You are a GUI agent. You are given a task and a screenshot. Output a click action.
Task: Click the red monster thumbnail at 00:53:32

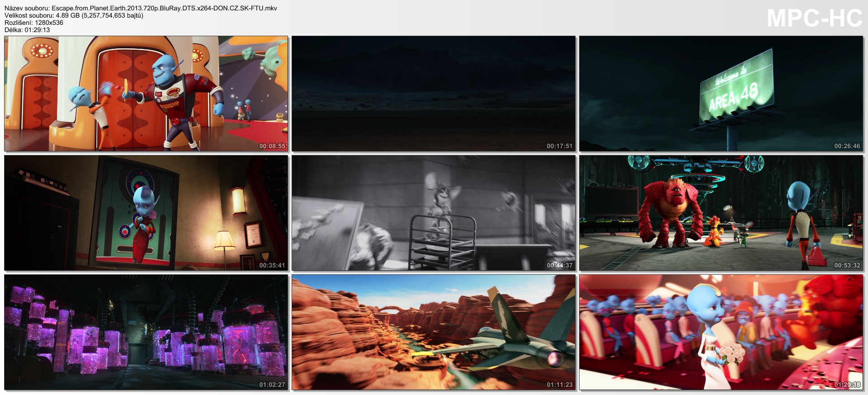tap(721, 213)
